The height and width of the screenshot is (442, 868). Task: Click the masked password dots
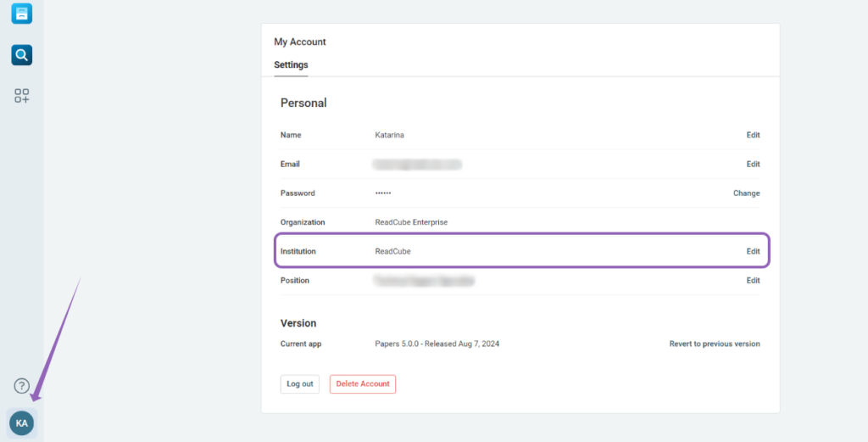click(x=383, y=193)
